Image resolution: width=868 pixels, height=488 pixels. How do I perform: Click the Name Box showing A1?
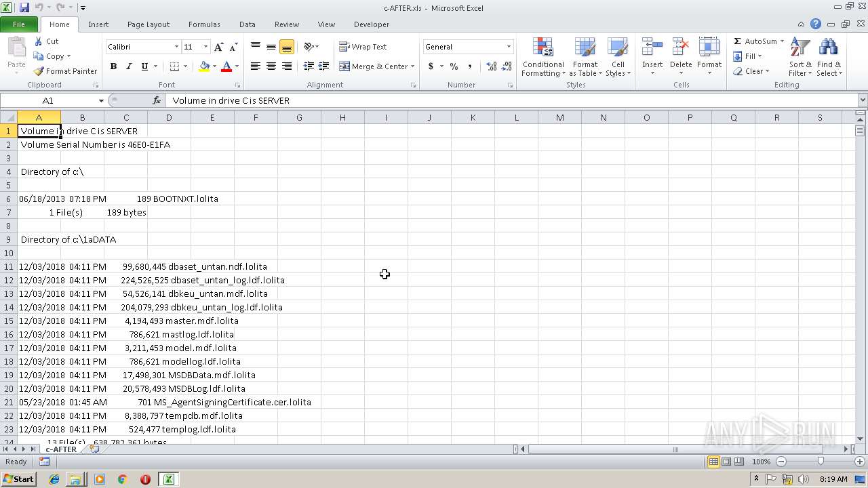tap(49, 100)
